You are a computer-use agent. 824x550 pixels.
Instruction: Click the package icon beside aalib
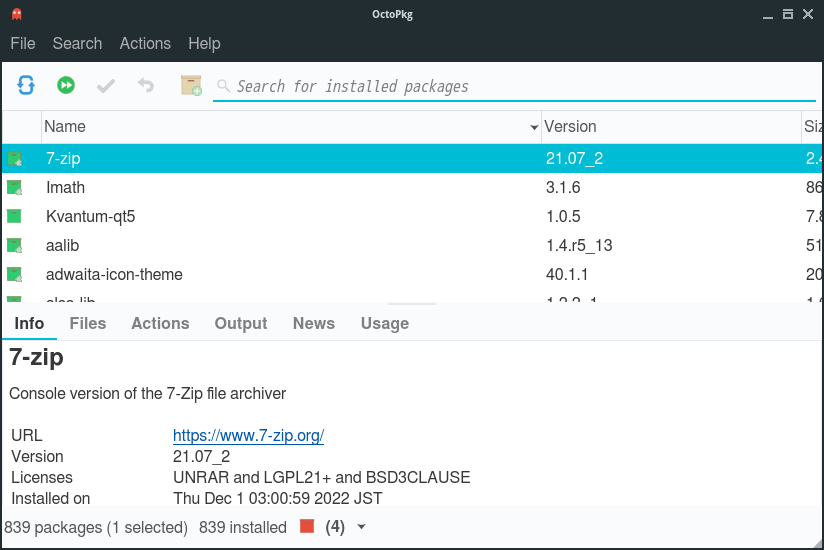pos(14,245)
